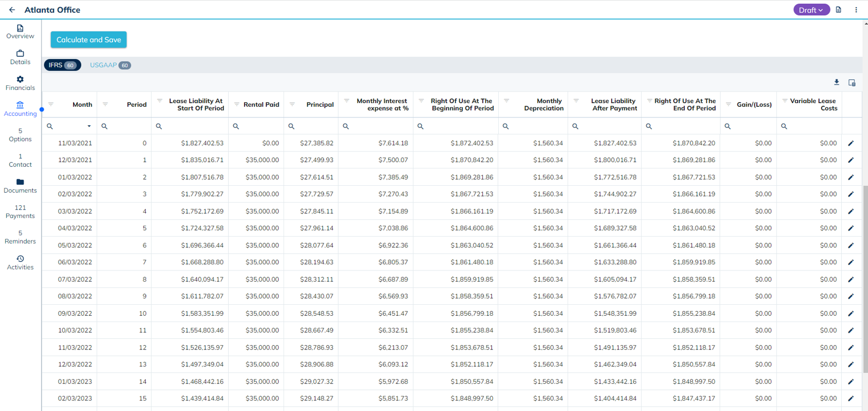868x411 pixels.
Task: Open the column chooser icon
Action: [852, 83]
